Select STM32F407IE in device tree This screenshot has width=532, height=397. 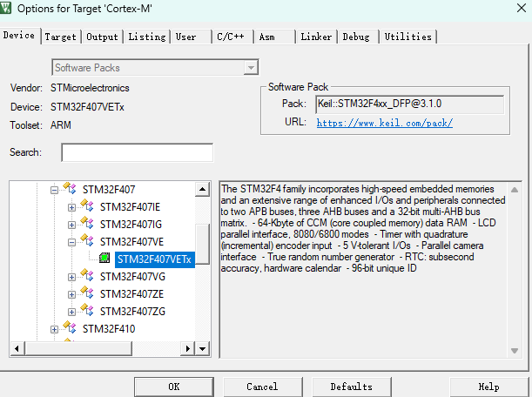click(x=130, y=207)
